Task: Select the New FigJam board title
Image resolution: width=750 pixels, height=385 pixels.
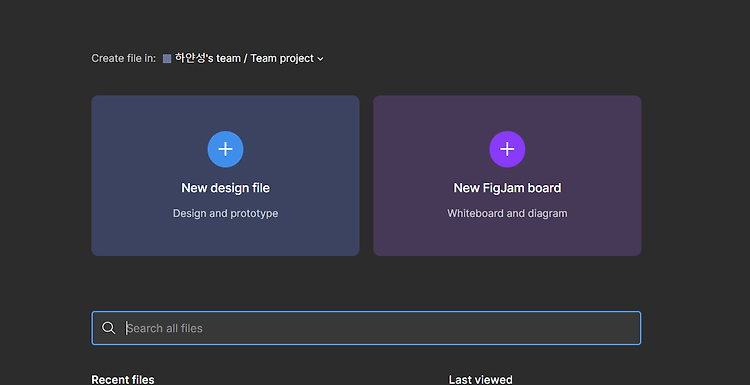Action: (507, 188)
